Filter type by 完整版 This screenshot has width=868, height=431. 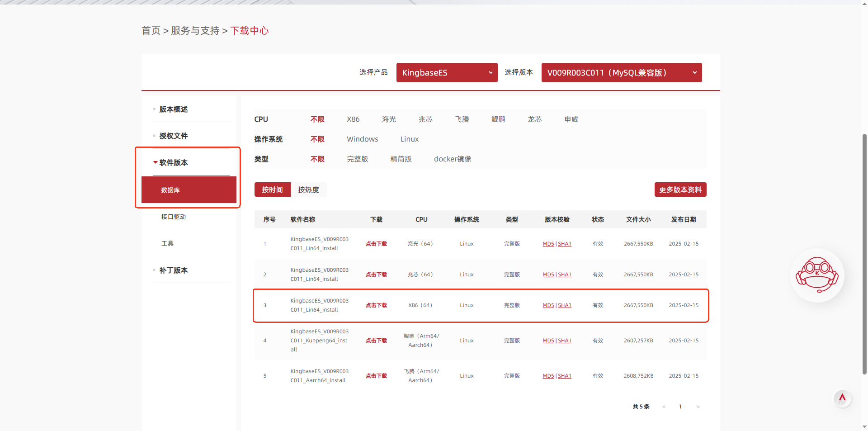click(x=358, y=159)
